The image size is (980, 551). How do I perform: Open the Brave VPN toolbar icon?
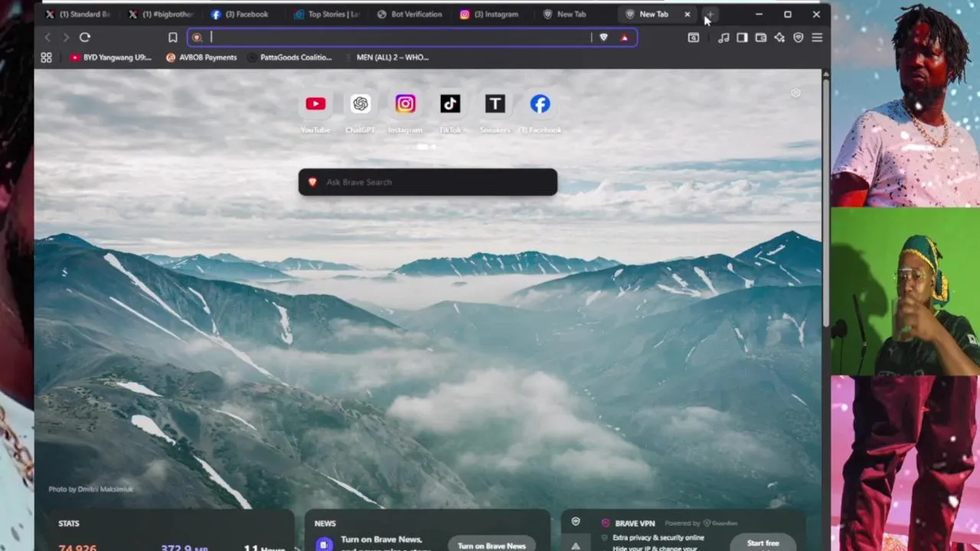click(x=799, y=37)
